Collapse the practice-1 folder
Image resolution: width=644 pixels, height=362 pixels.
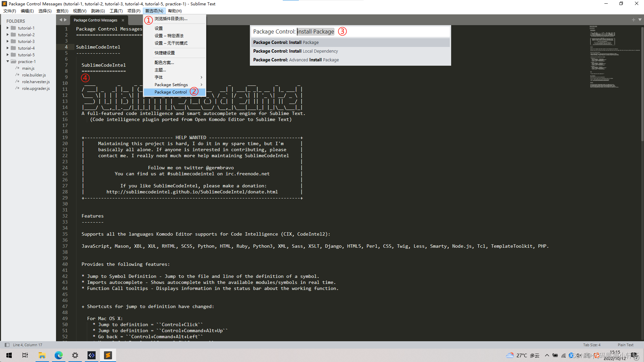(x=7, y=61)
